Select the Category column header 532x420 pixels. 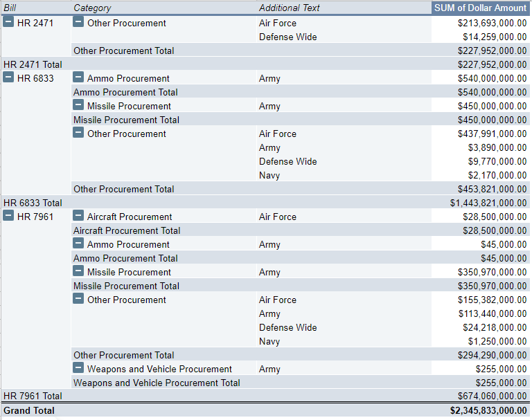[164, 8]
